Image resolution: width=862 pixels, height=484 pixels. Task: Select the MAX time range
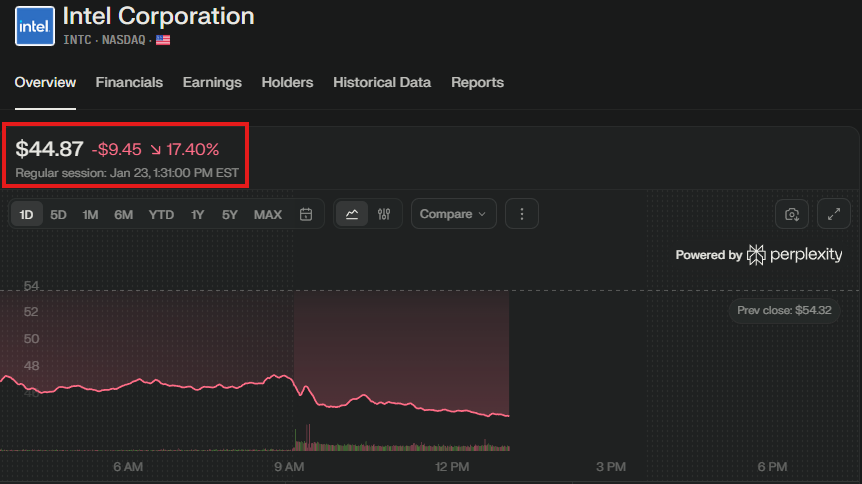[x=268, y=214]
